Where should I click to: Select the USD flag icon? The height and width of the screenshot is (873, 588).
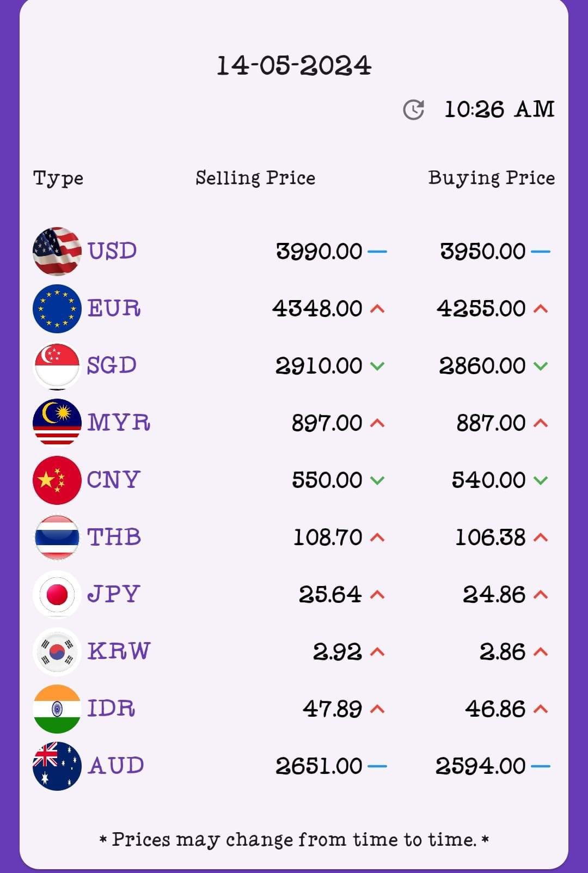pos(57,251)
